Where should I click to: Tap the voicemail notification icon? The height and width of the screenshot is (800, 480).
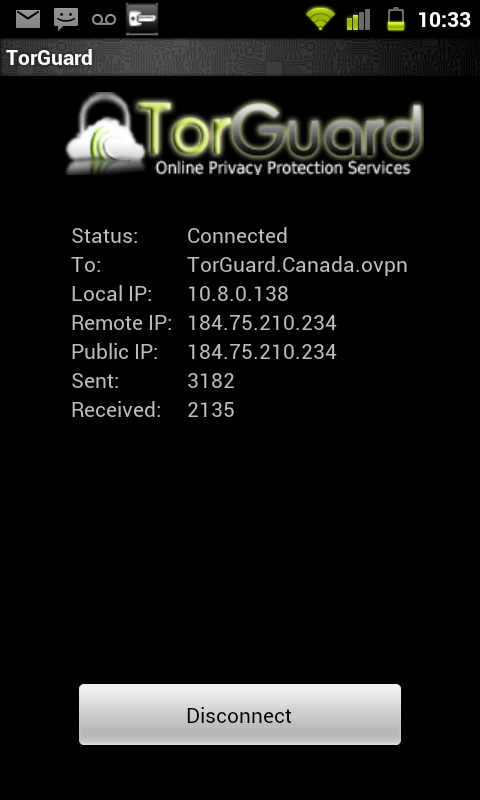pos(104,20)
